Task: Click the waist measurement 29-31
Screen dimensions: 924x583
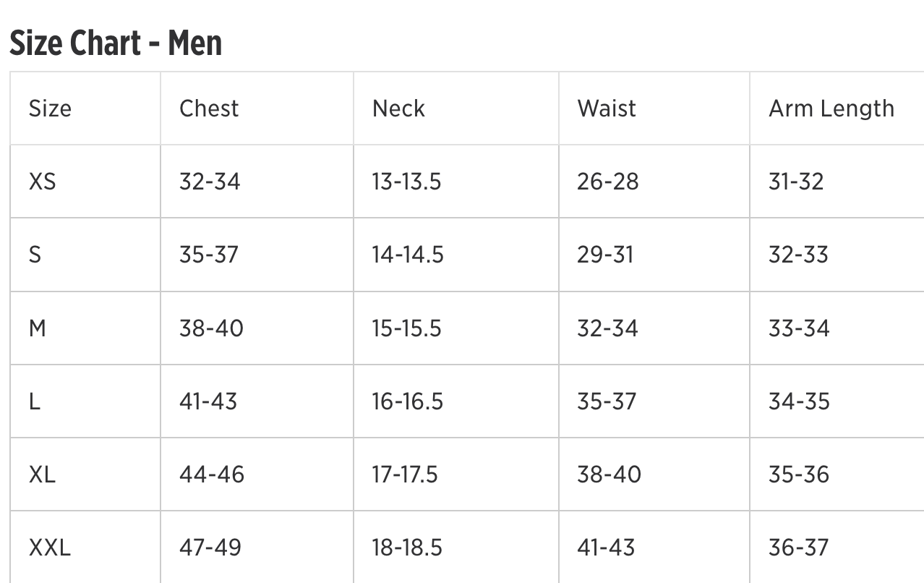Action: tap(605, 255)
